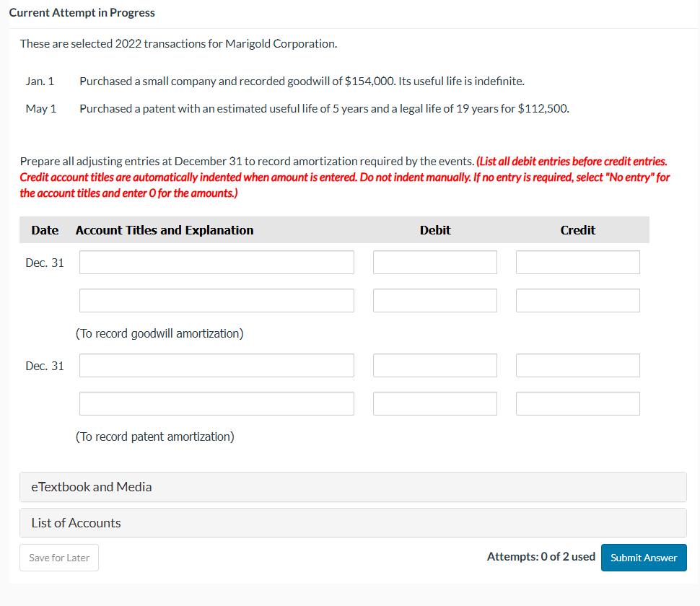
Task: Click goodwill entry first row debit field
Action: click(x=435, y=263)
